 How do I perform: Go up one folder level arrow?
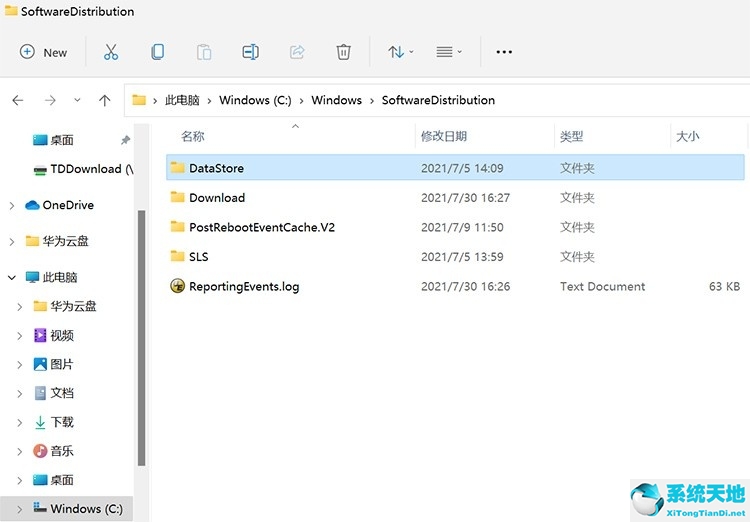[x=104, y=100]
